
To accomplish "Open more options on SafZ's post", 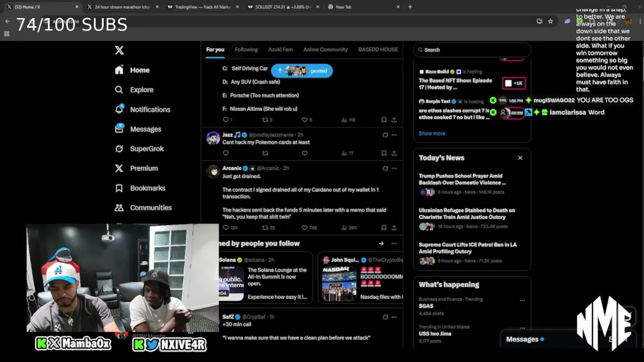I will 394,317.
